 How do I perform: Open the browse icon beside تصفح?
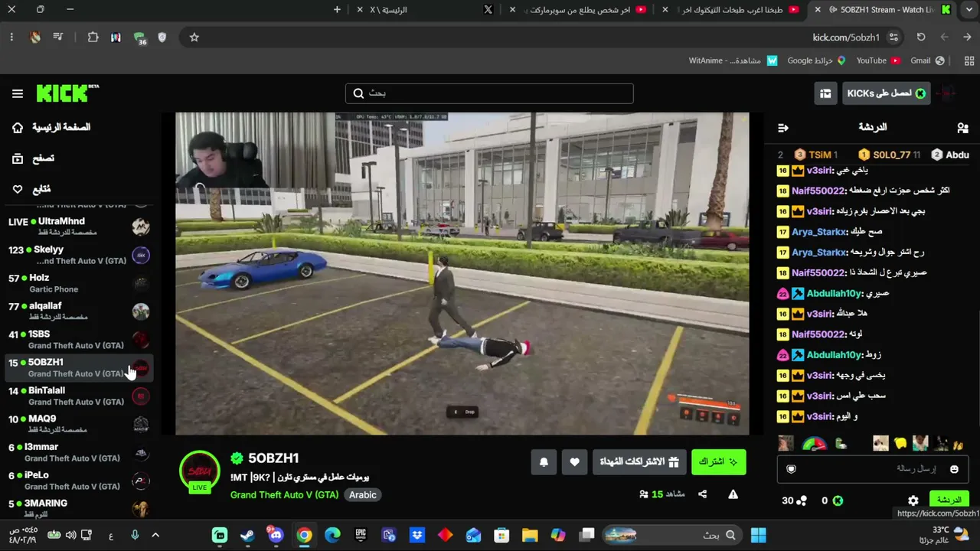click(x=18, y=158)
